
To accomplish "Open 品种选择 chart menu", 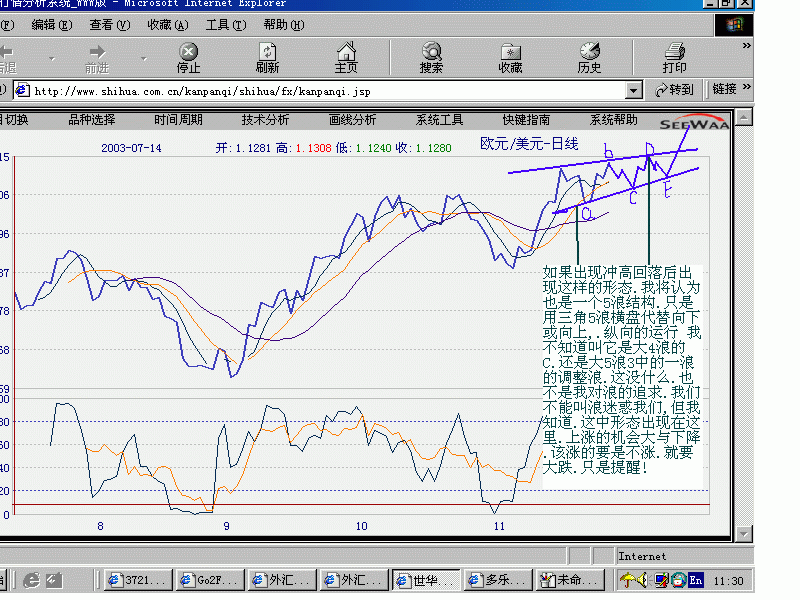I will coord(92,120).
